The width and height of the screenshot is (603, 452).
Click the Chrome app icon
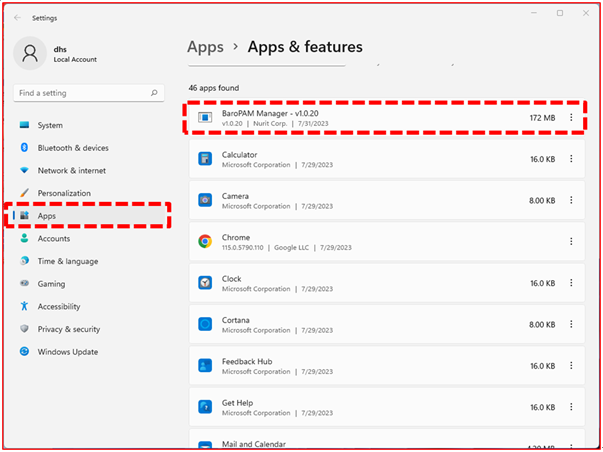click(x=205, y=241)
